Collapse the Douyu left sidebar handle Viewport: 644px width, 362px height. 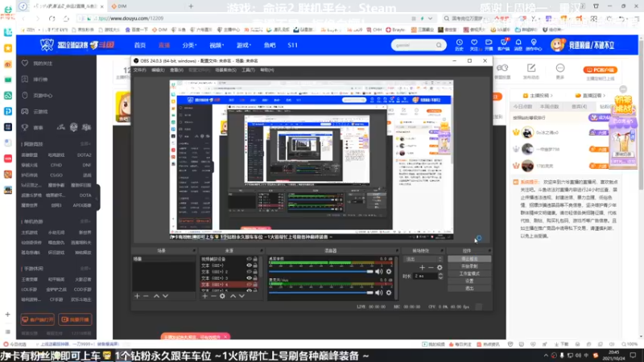click(97, 198)
